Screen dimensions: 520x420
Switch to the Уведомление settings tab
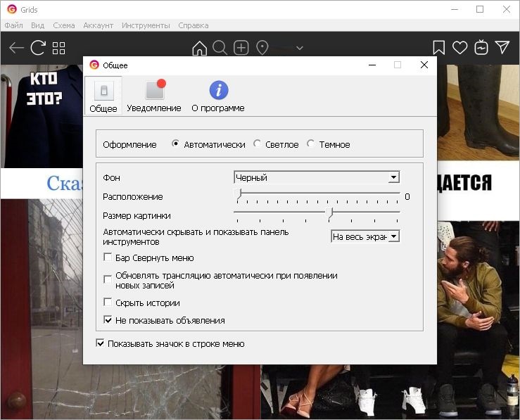pos(154,96)
